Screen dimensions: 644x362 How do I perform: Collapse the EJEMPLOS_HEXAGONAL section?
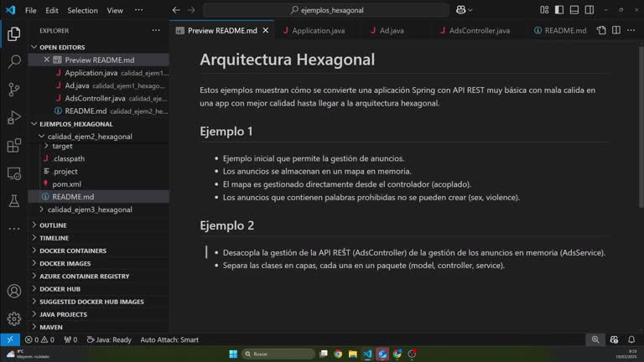coord(34,123)
